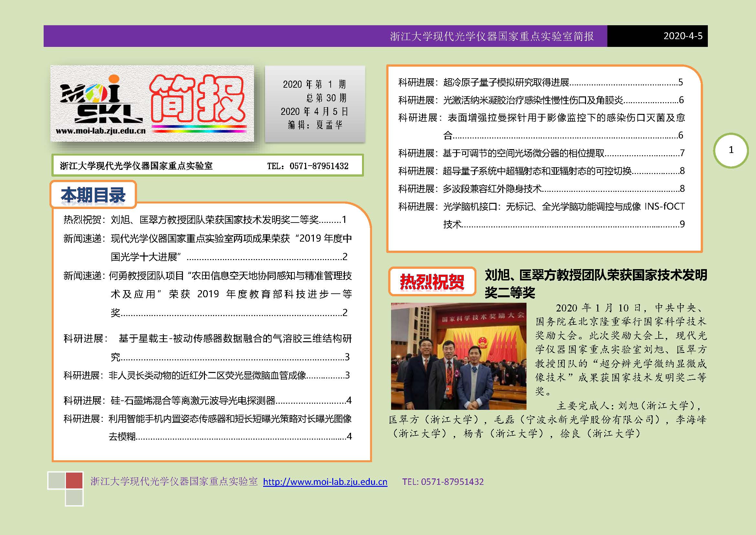
Task: Click the award ceremony photo
Action: tap(458, 356)
